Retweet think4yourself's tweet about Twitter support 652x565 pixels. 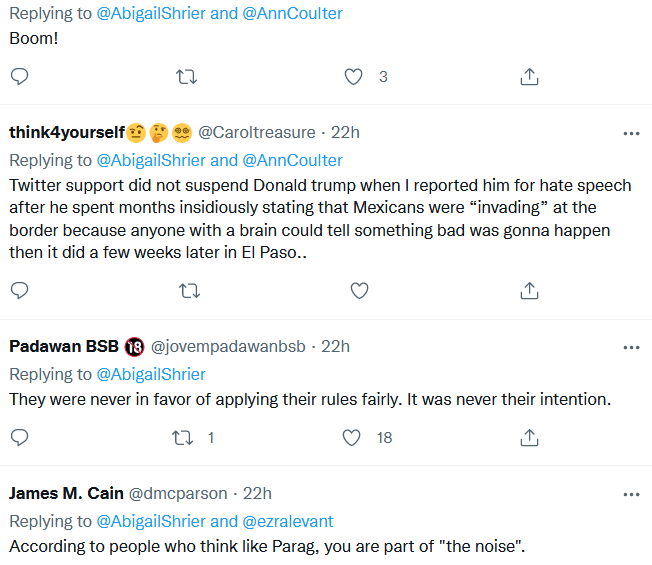tap(190, 291)
